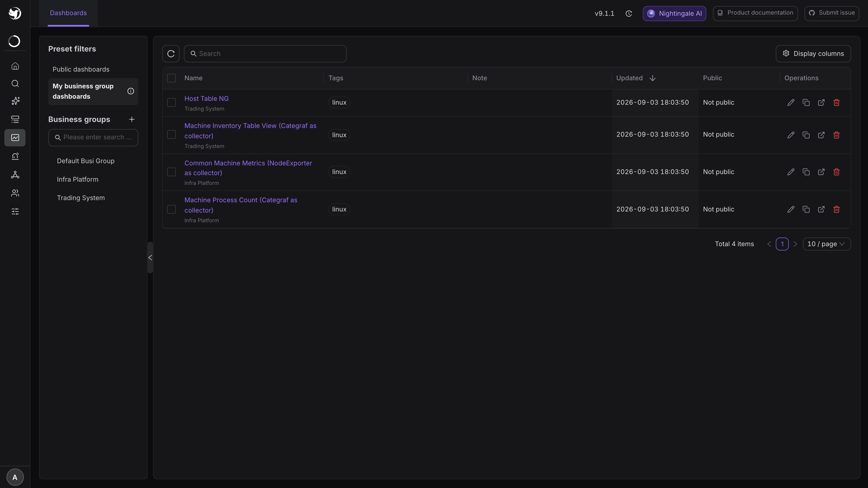
Task: Edit the Machine Inventory Table View dashboard
Action: (x=791, y=135)
